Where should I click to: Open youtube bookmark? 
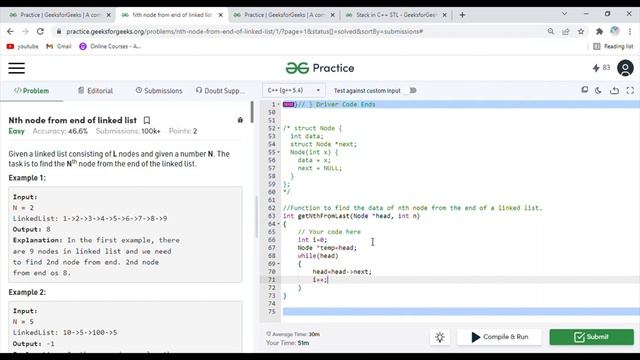pos(22,47)
